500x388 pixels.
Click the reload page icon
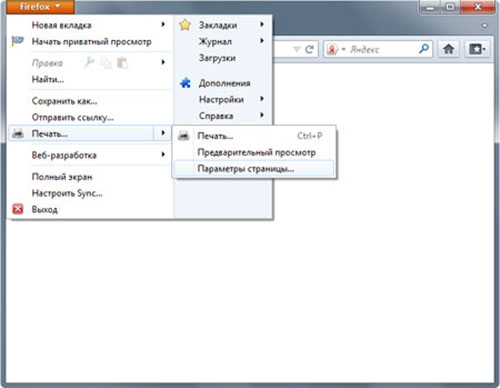pos(309,49)
